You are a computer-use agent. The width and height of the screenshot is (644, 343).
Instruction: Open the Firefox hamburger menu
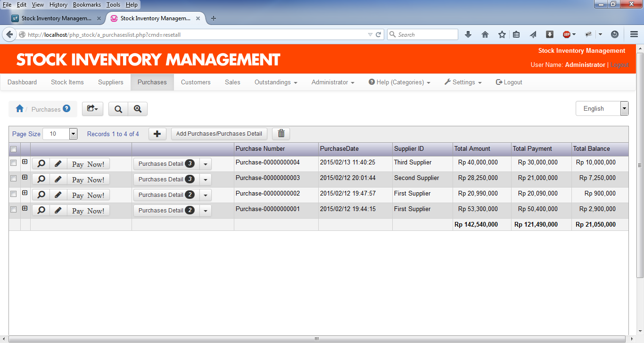click(634, 34)
